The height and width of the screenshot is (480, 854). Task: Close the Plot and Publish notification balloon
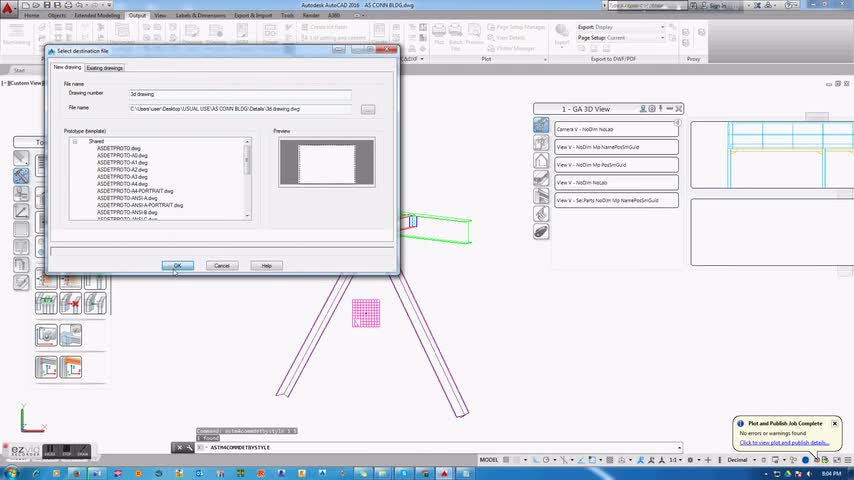(x=834, y=423)
